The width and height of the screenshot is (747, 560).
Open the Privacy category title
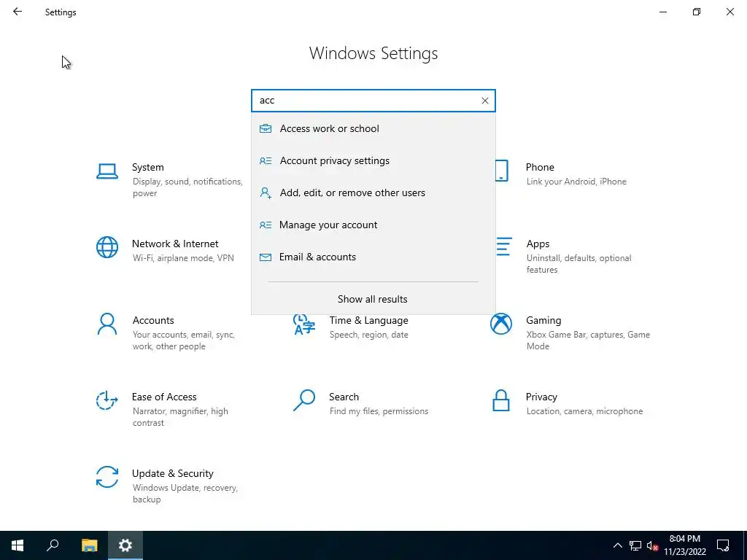[x=541, y=397]
